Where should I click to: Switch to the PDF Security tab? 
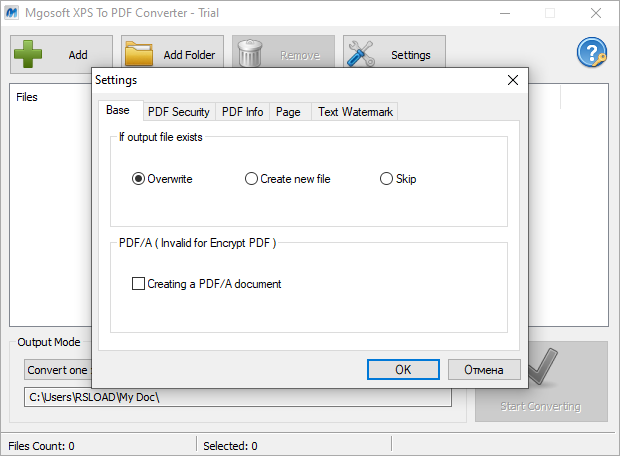pyautogui.click(x=178, y=112)
